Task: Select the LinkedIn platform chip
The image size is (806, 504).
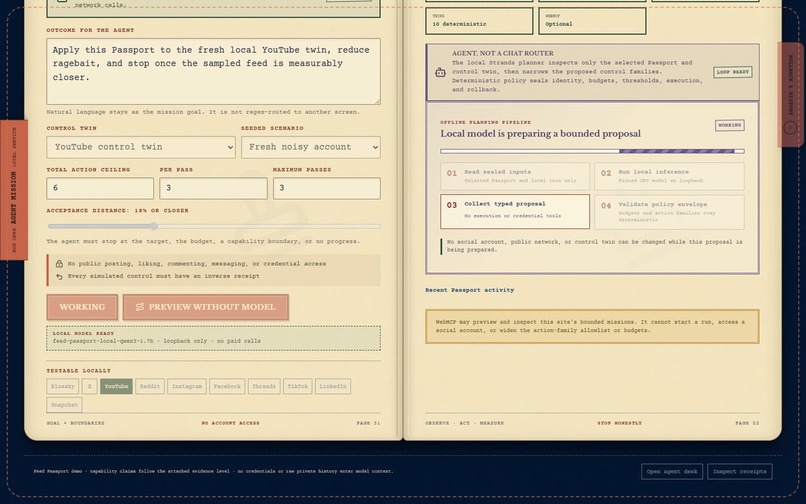Action: (333, 386)
